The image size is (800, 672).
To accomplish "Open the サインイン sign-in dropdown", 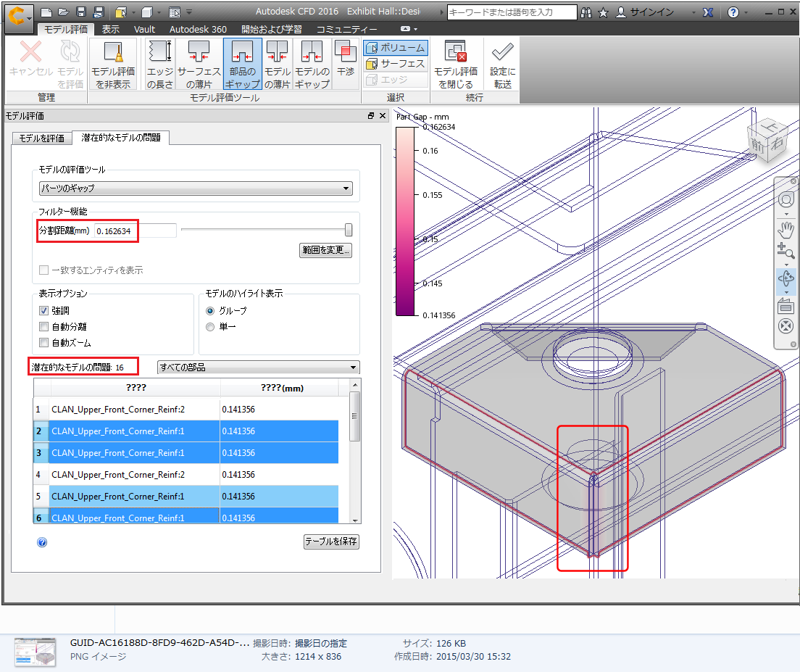I will (694, 13).
